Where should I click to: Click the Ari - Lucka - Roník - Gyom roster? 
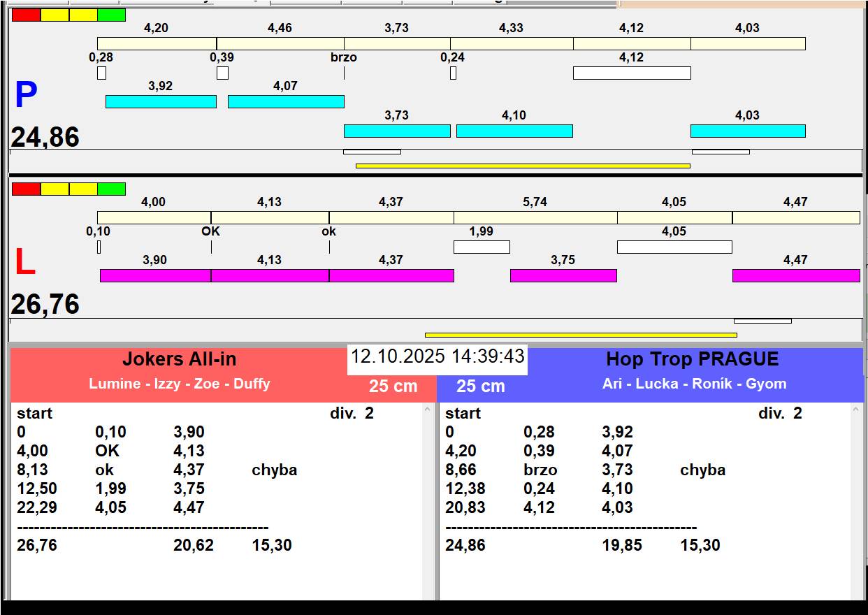[x=695, y=384]
